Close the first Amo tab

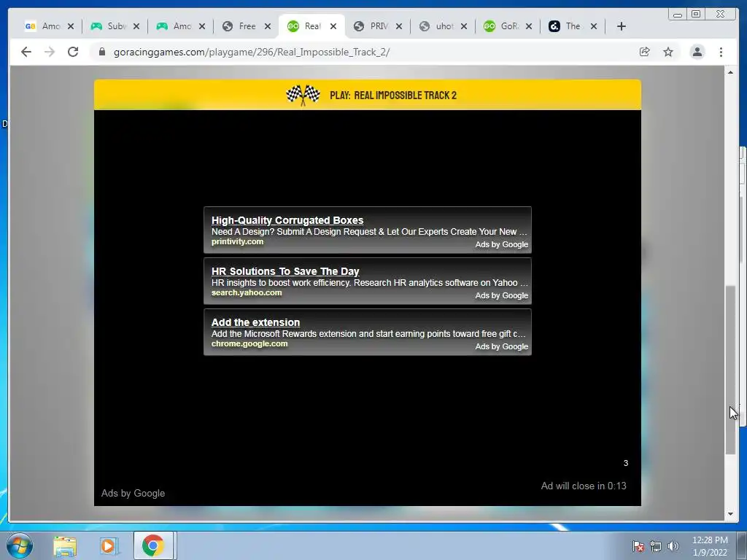click(71, 26)
